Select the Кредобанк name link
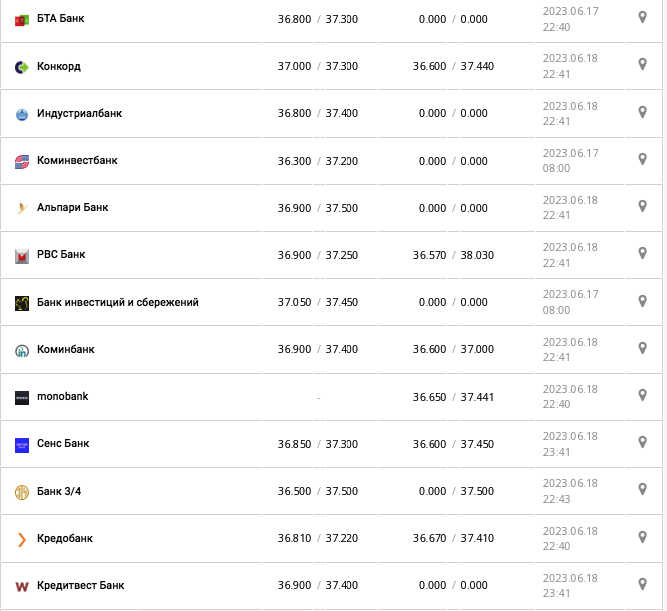 coord(64,538)
